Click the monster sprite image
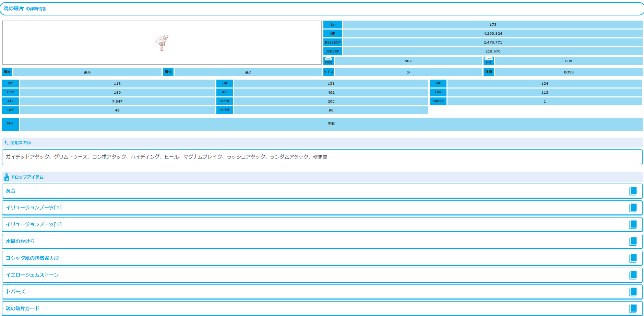Screen dimensions: 644x316 click(162, 43)
